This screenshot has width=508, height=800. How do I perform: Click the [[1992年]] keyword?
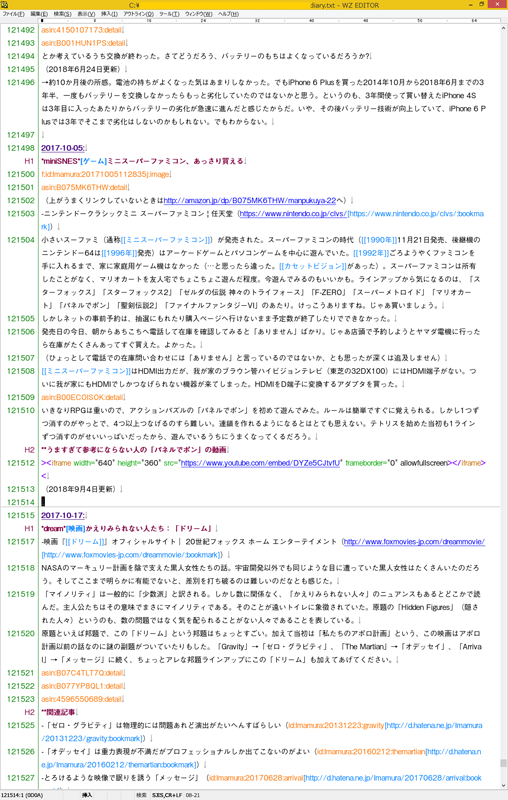pos(371,253)
